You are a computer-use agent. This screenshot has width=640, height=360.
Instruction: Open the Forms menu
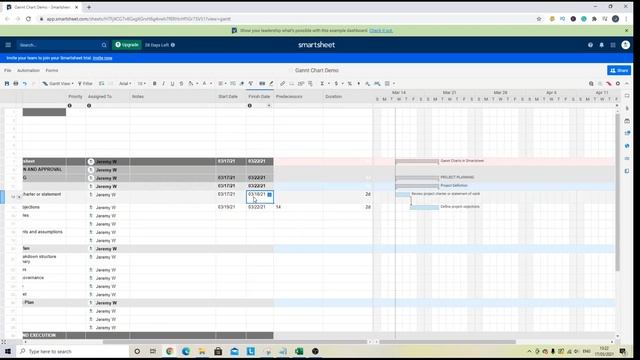pos(52,71)
